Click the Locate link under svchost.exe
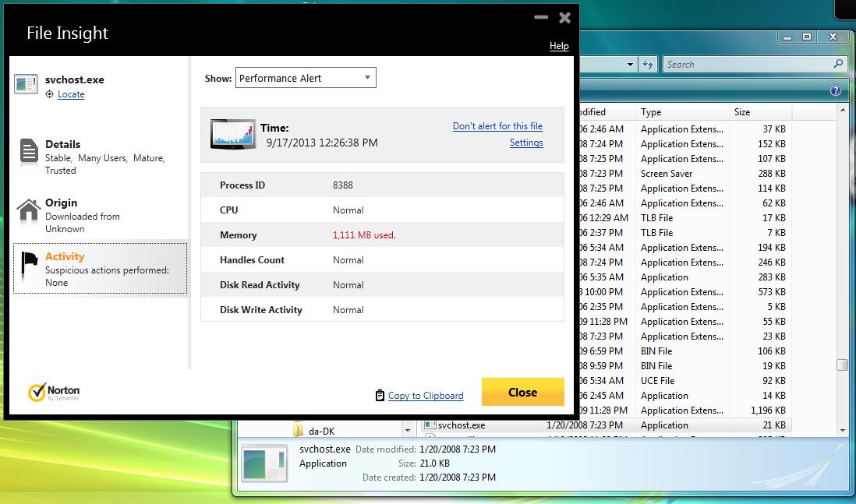This screenshot has width=856, height=504. (71, 94)
